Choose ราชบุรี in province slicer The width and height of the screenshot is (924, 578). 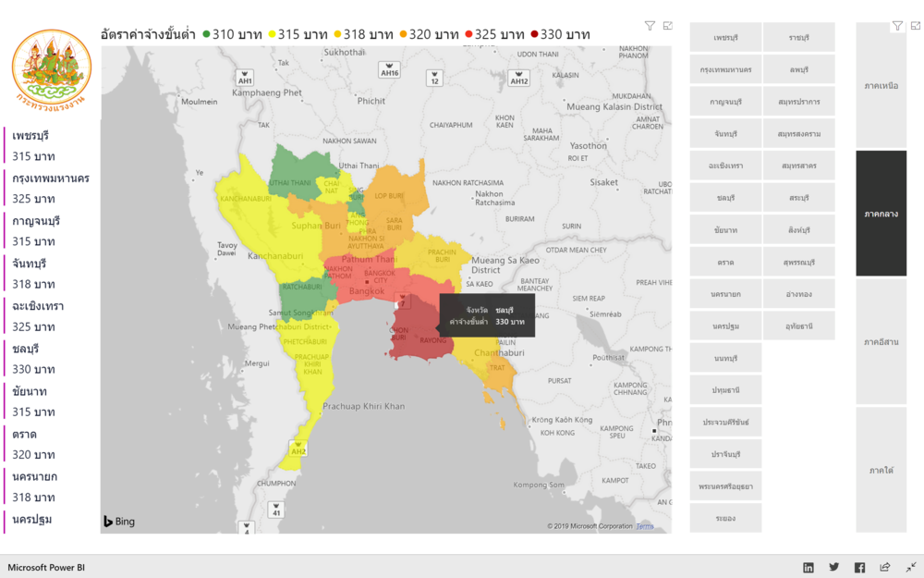(798, 38)
